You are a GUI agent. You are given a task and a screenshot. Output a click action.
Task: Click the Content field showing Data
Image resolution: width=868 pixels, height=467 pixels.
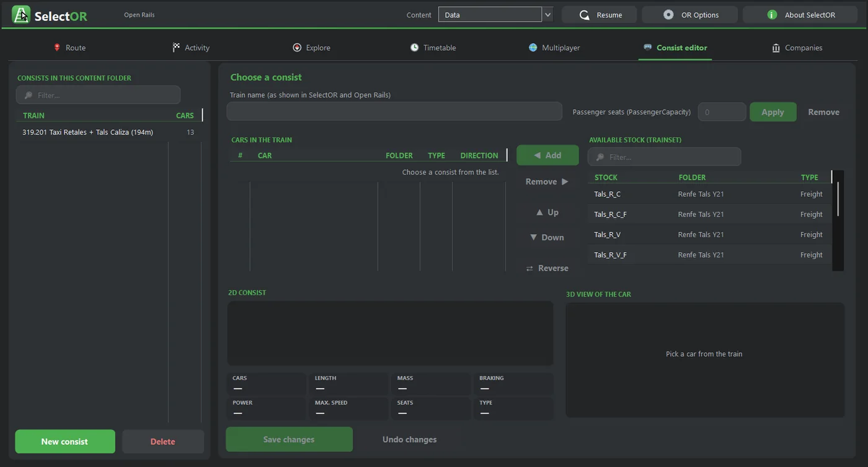pos(490,15)
